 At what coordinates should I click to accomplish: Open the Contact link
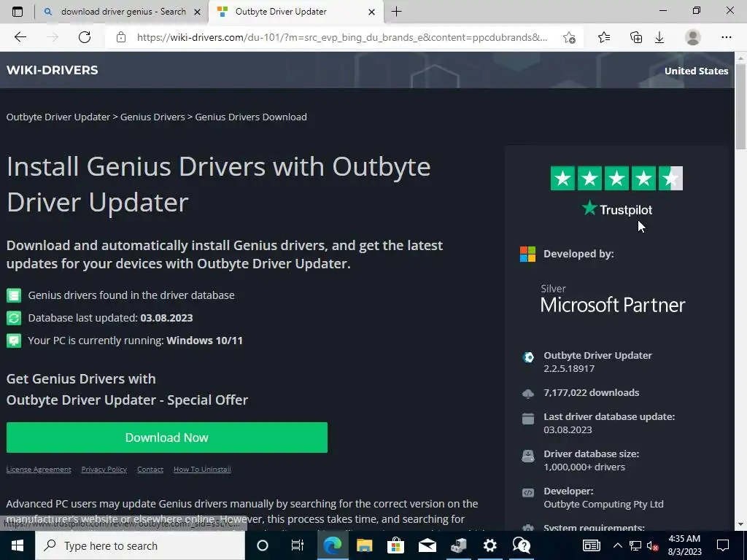[150, 469]
